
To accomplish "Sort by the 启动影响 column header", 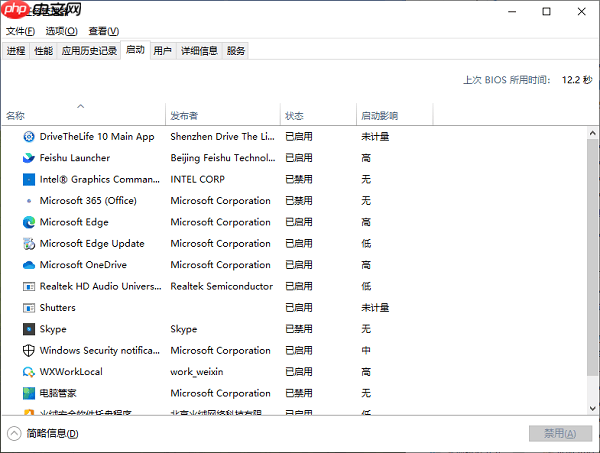I will 395,114.
